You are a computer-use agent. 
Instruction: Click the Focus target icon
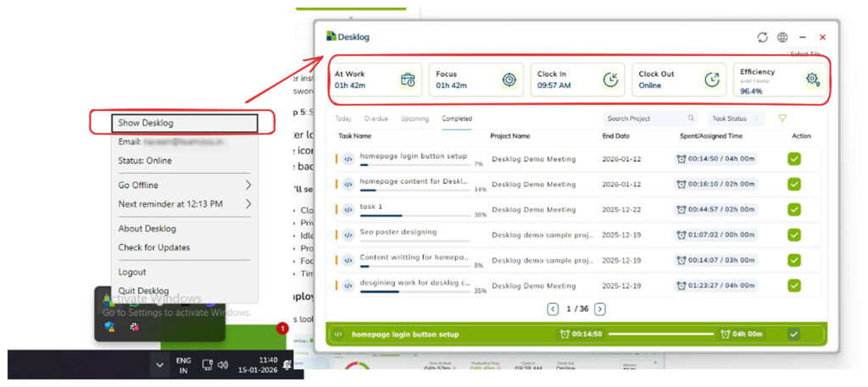509,80
